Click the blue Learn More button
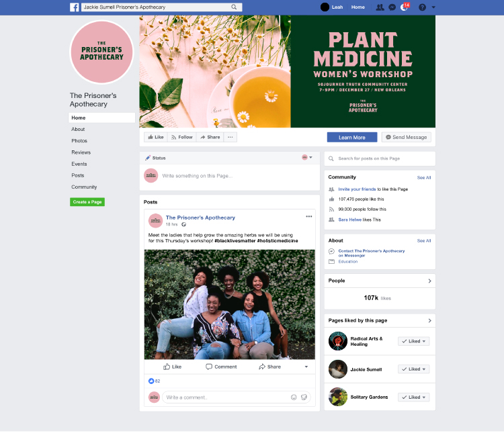The height and width of the screenshot is (433, 504). click(352, 137)
